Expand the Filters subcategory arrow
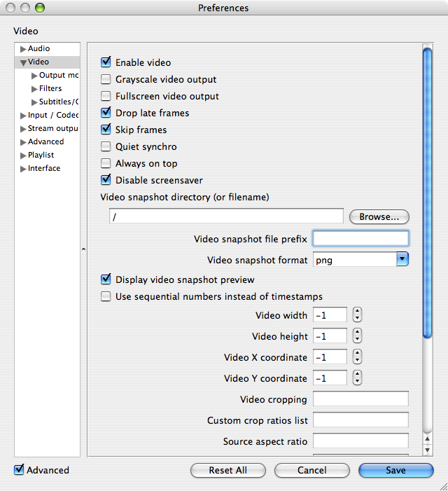 (34, 89)
